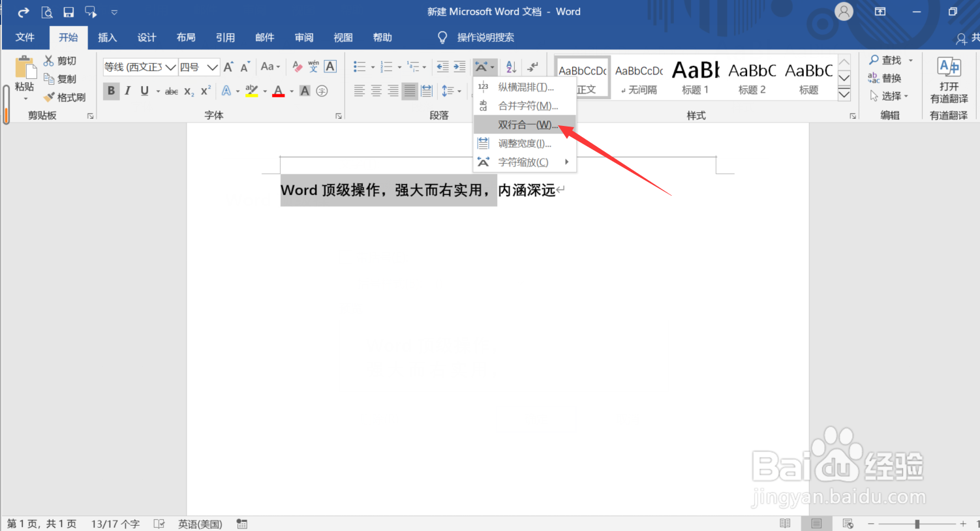Viewport: 980px width, 531px height.
Task: Open 字符缩放 submenu
Action: (525, 162)
